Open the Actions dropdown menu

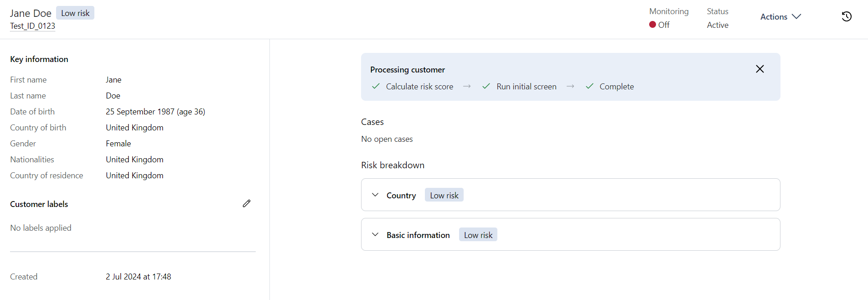click(780, 16)
